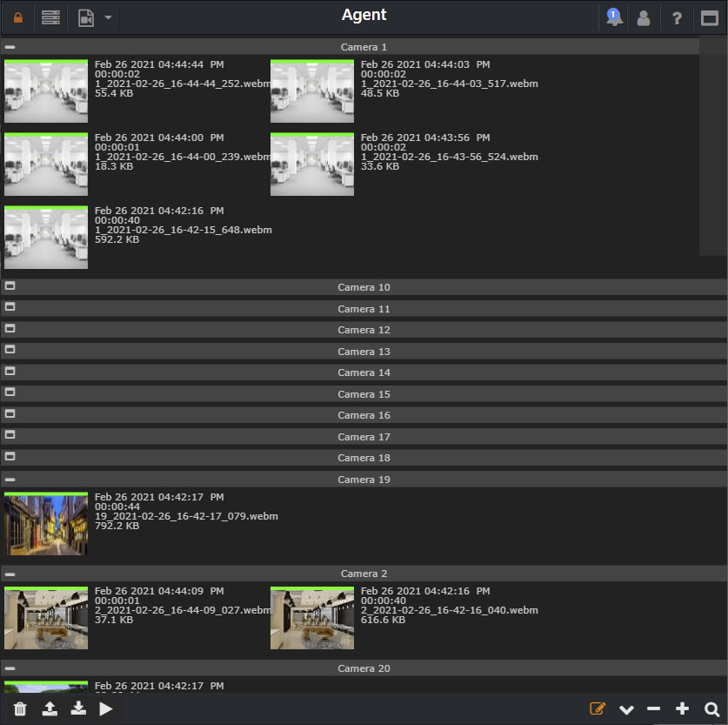Click the download icon in bottom toolbar
The image size is (728, 725).
pos(78,708)
